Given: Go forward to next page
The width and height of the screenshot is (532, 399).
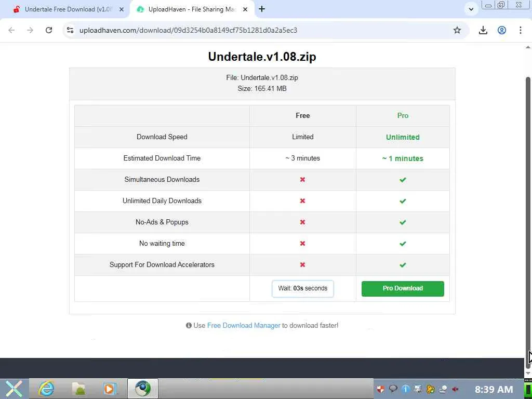Looking at the screenshot, I should [x=30, y=30].
